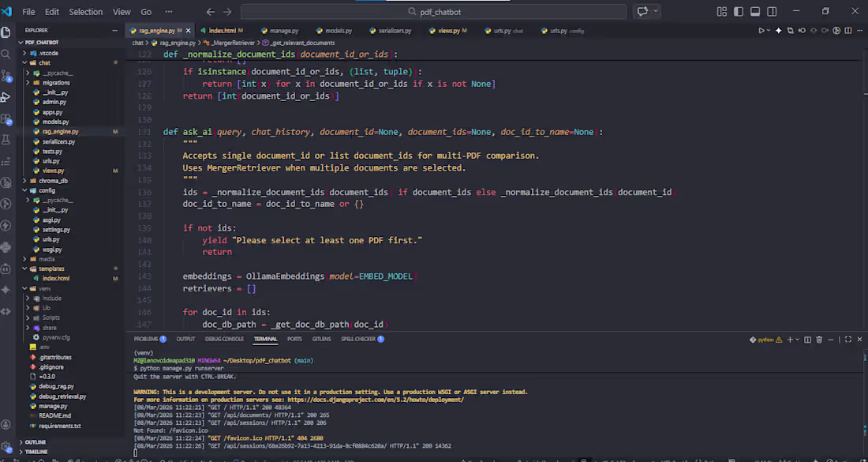Run the Python file with play button

tap(761, 31)
